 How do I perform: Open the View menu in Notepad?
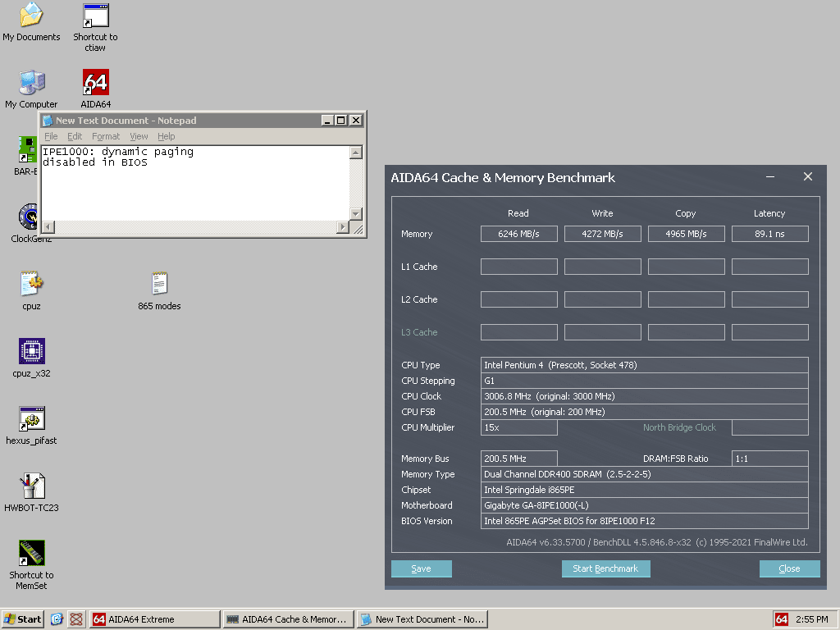tap(139, 136)
